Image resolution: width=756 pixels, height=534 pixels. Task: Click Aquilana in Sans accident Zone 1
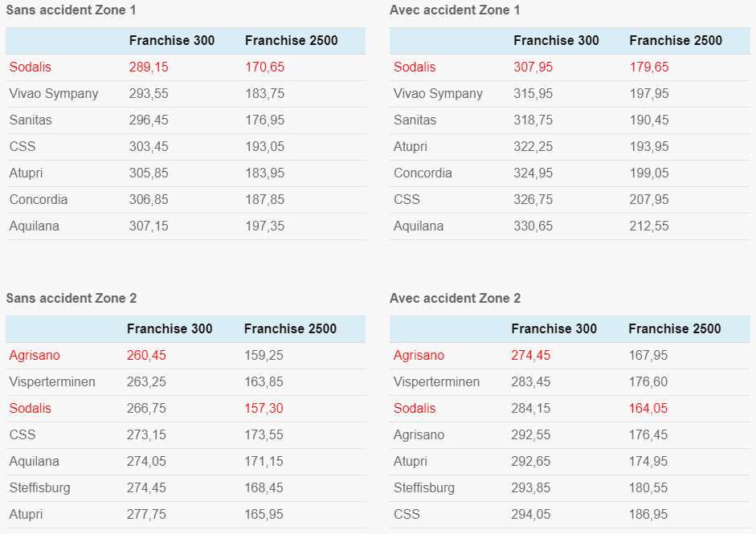[35, 226]
